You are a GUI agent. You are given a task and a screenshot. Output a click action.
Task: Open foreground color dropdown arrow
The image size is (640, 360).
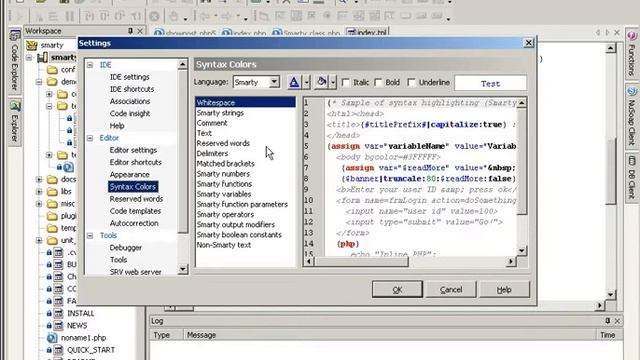point(307,82)
